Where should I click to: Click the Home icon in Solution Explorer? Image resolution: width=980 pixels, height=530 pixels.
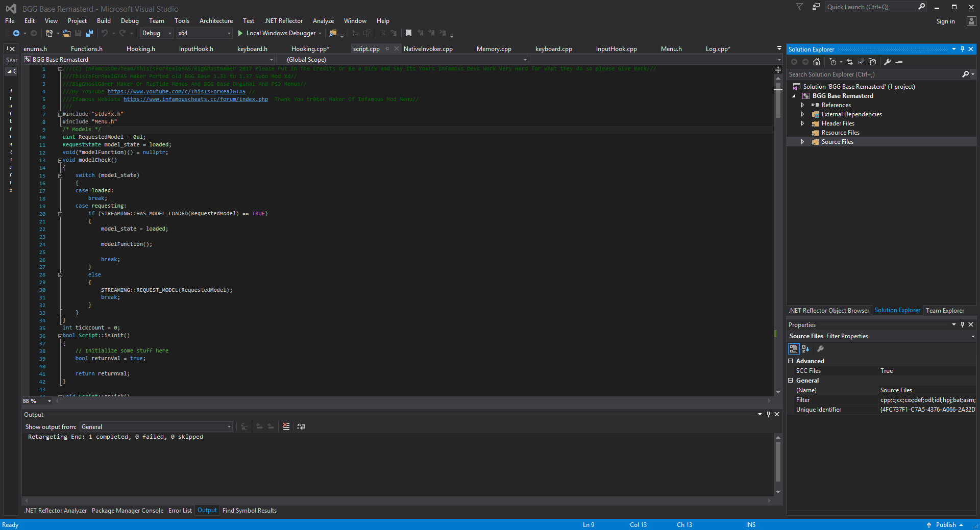(817, 62)
